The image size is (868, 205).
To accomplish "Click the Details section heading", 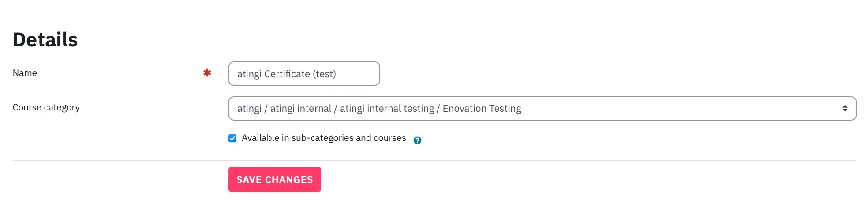I will pyautogui.click(x=45, y=40).
